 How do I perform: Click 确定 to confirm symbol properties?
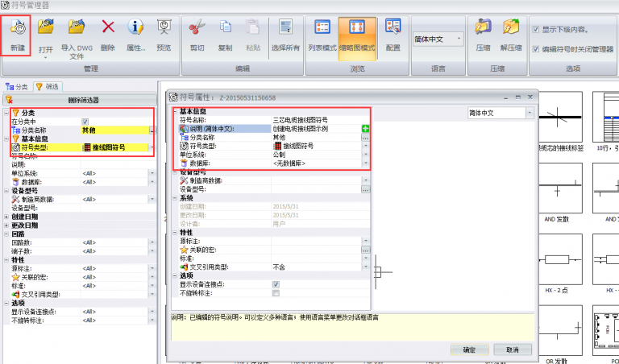(x=469, y=350)
